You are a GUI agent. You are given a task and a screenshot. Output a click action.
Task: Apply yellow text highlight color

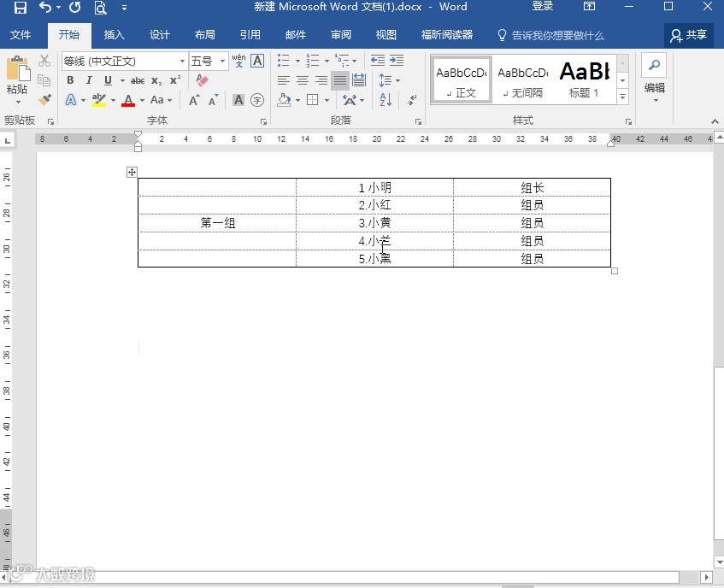pos(99,100)
